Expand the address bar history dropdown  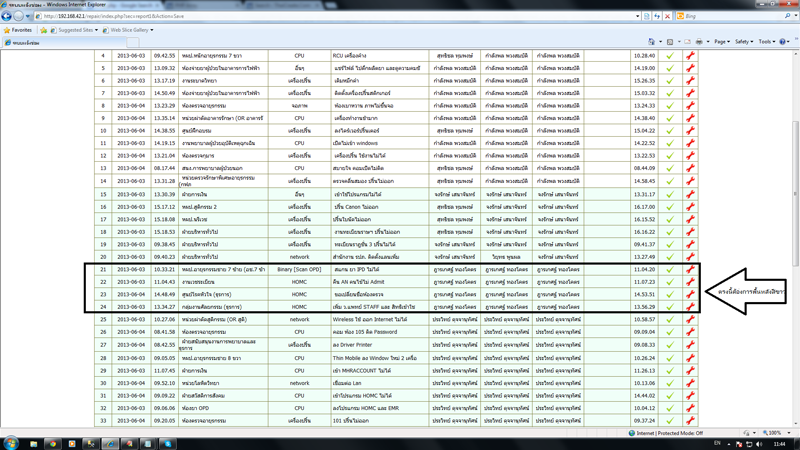(637, 16)
